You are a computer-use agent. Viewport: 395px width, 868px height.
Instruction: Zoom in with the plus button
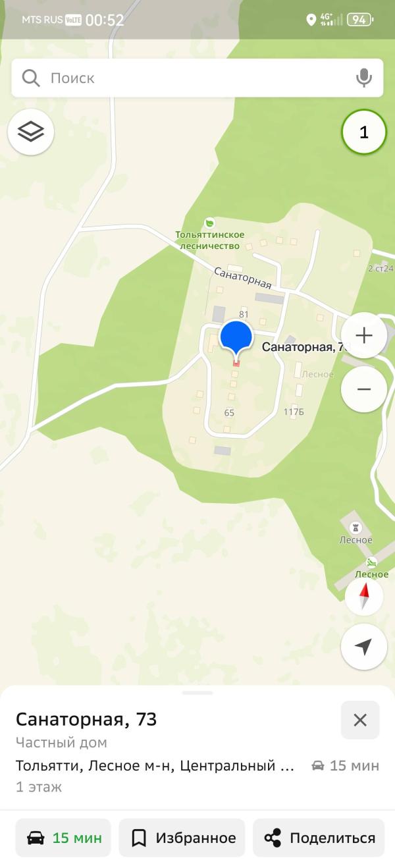(x=363, y=335)
